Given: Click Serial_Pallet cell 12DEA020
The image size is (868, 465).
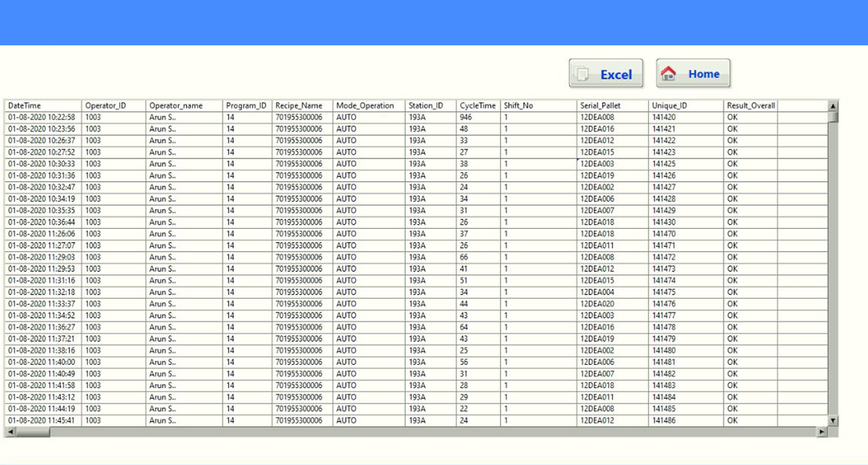Looking at the screenshot, I should (x=613, y=304).
